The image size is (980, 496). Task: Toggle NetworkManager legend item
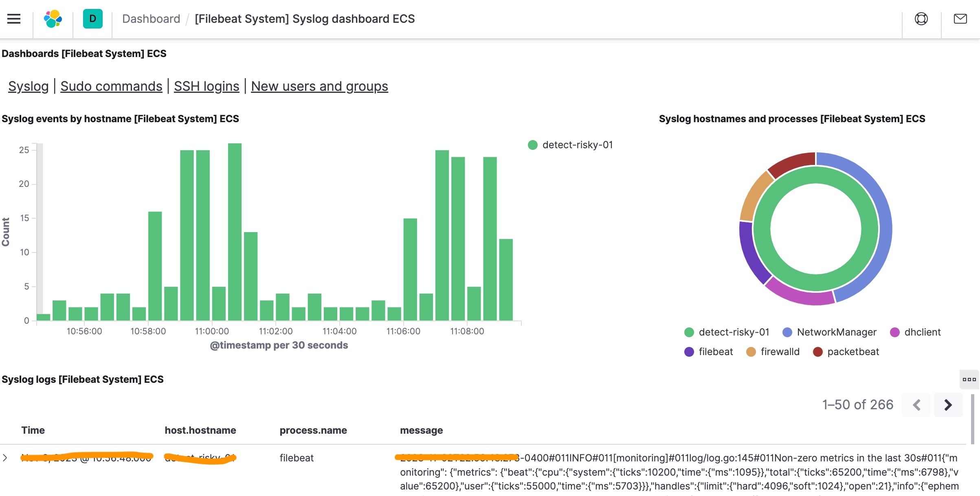(830, 332)
